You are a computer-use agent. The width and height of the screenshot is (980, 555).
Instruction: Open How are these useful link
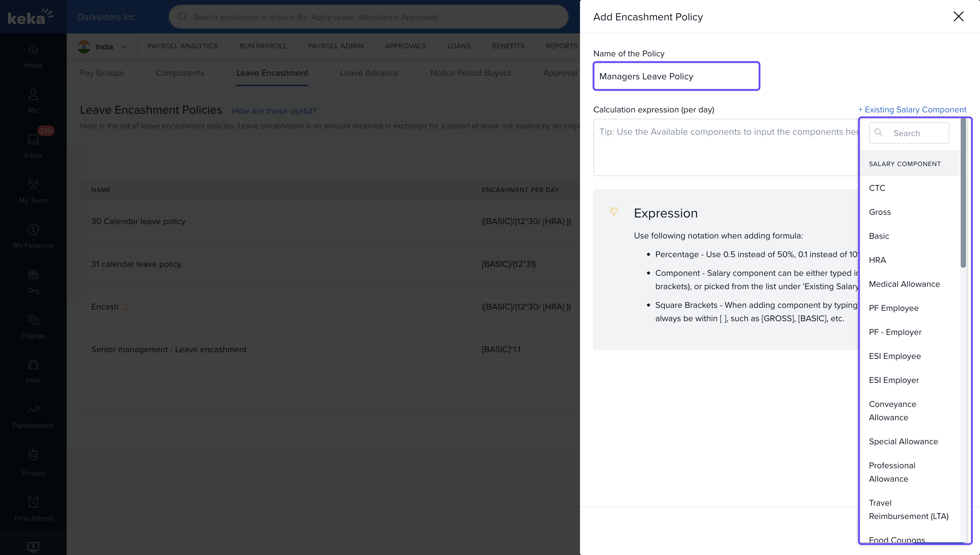[x=274, y=111]
